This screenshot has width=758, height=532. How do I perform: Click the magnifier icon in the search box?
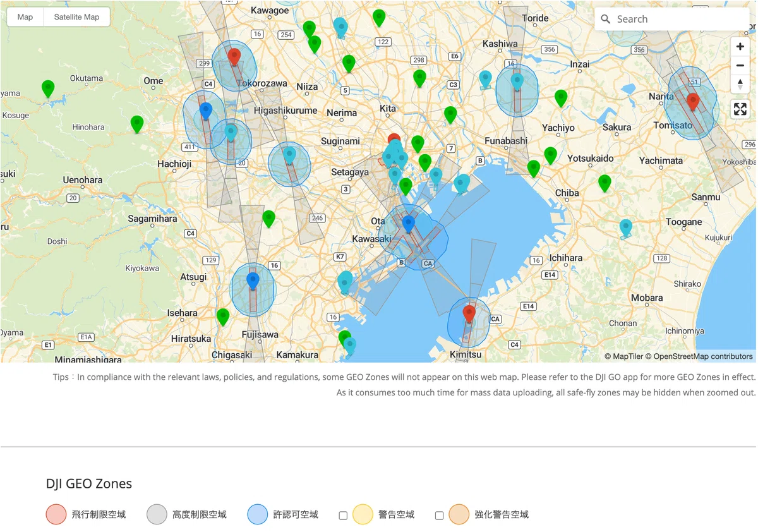[x=605, y=19]
